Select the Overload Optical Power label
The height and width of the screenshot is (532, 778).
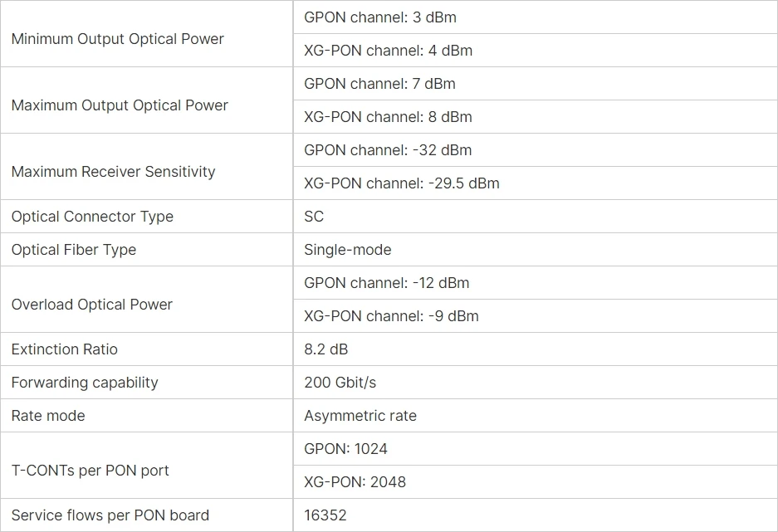(92, 305)
